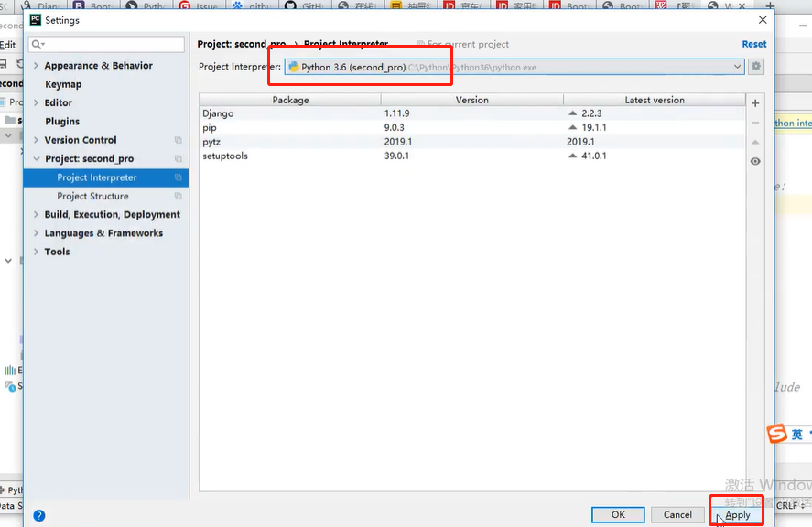Screen dimensions: 812x527
Task: Click the search magnifier icon
Action: [x=38, y=45]
